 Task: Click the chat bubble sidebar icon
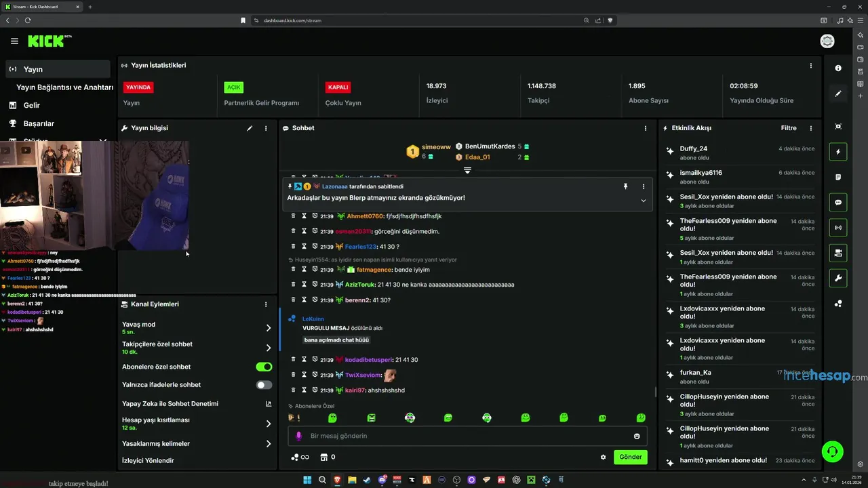tap(838, 202)
